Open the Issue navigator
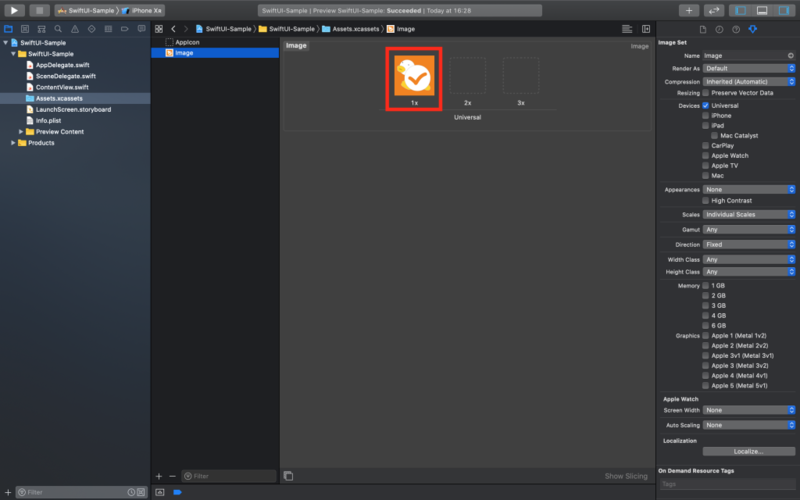The width and height of the screenshot is (800, 500). point(75,29)
